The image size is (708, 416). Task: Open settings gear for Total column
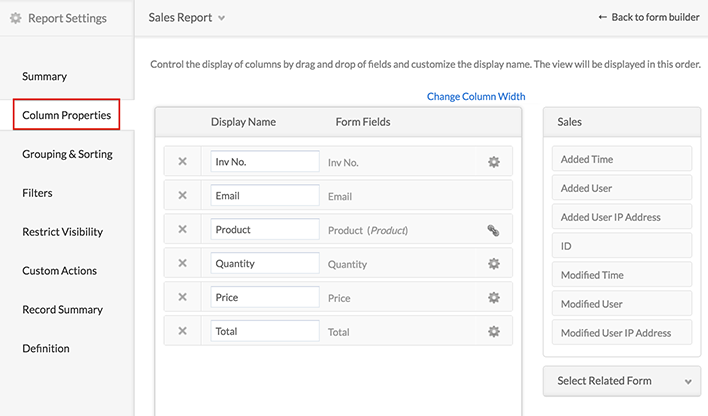coord(493,332)
